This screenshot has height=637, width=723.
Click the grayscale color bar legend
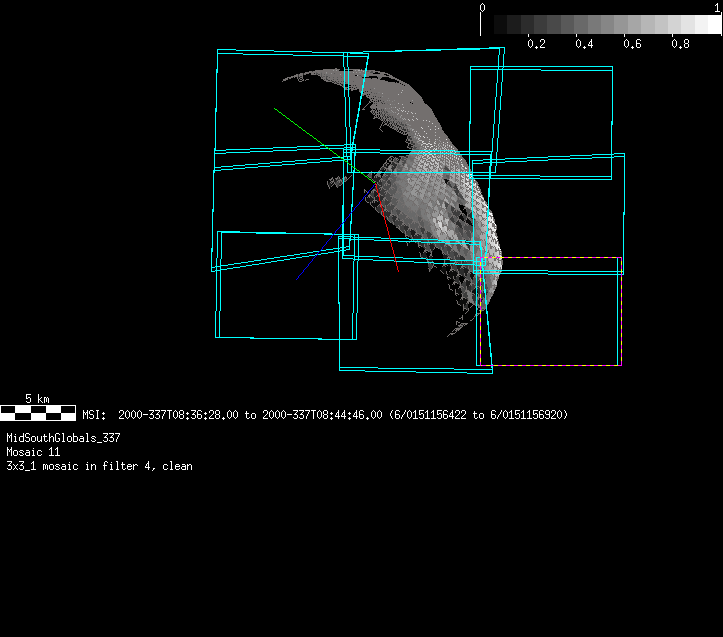600,25
